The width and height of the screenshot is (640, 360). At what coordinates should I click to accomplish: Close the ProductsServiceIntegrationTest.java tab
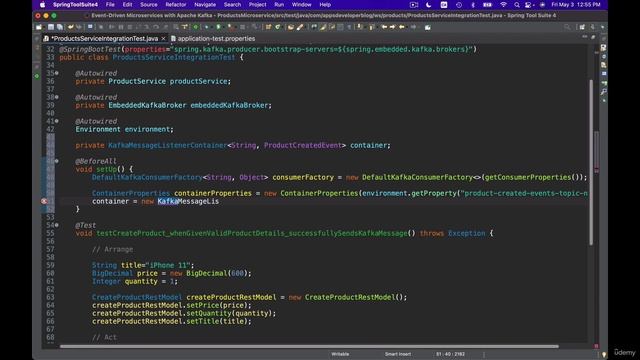pos(163,38)
